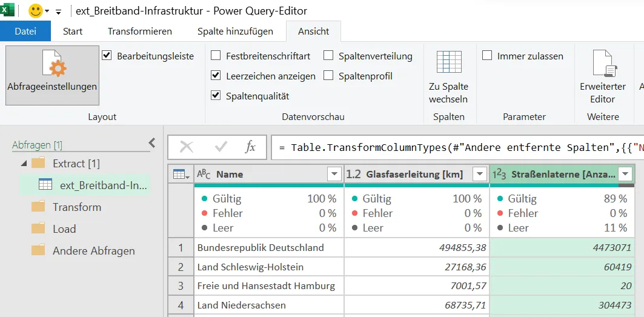644x317 pixels.
Task: Select row number 1
Action: coord(181,247)
